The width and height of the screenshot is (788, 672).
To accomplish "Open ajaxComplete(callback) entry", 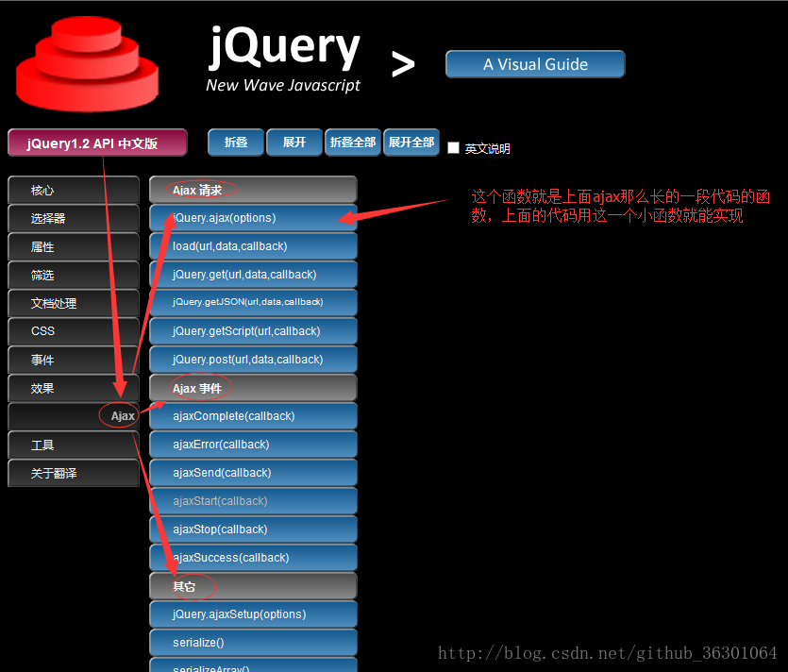I will coord(253,416).
